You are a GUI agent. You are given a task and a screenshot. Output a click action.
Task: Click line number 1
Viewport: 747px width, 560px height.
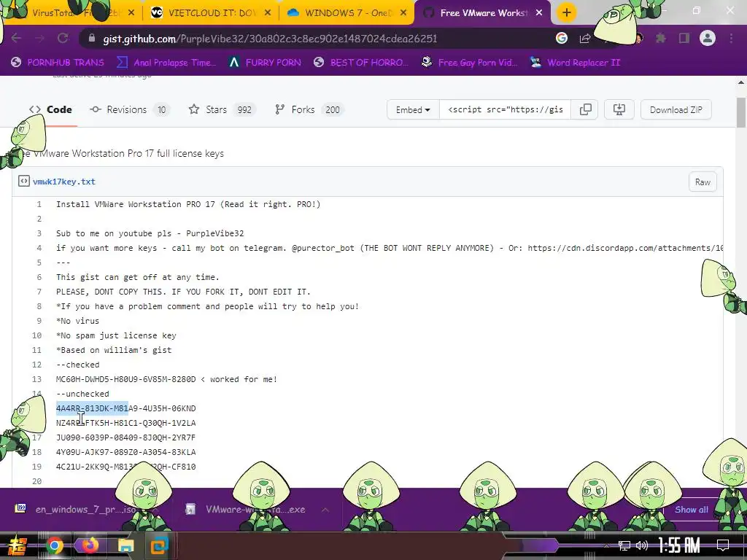(x=39, y=204)
